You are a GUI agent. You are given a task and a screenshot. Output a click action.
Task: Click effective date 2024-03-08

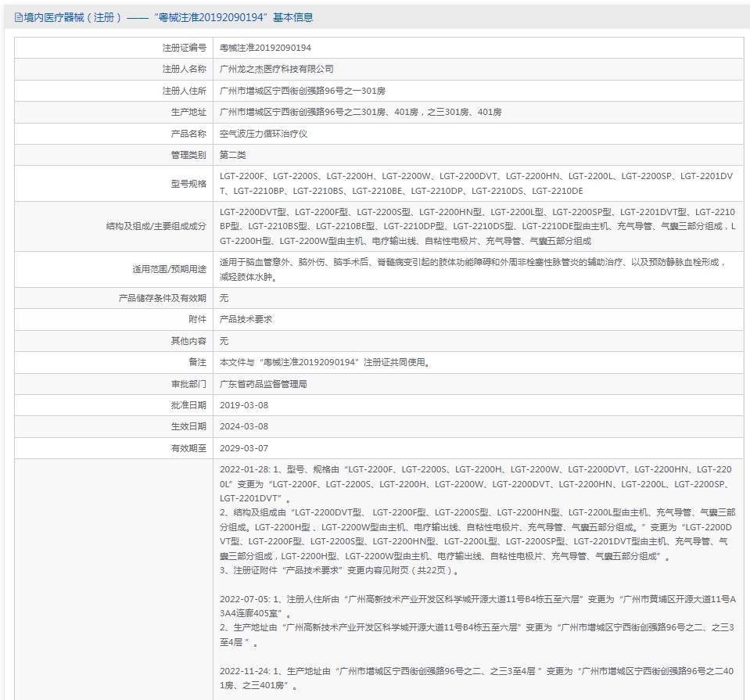[244, 426]
